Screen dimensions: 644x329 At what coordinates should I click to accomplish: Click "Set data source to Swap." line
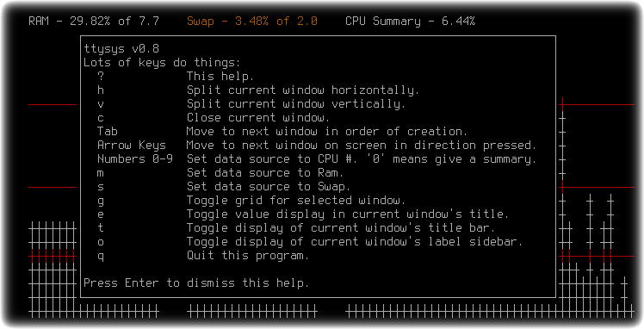point(269,187)
